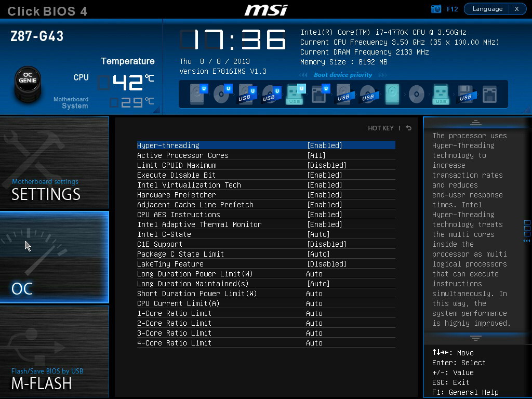Select the highlighted UEFI USB key boot icon
Image resolution: width=532 pixels, height=399 pixels.
[x=296, y=94]
